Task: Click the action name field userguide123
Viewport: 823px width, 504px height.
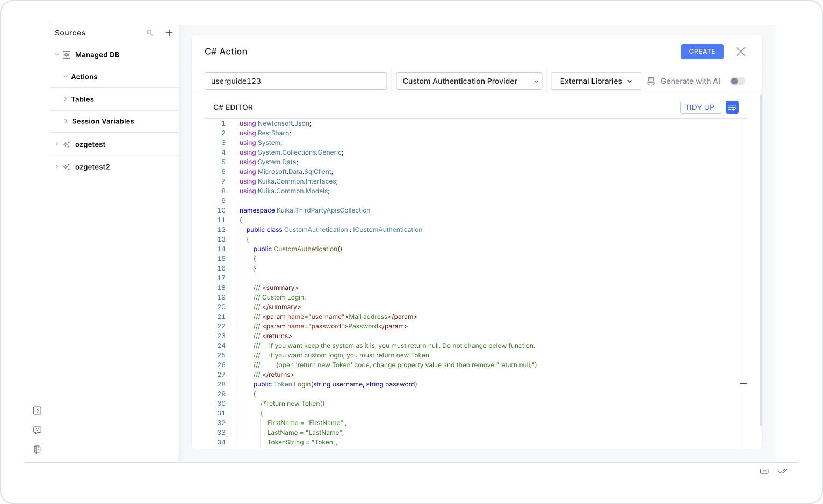Action: 295,81
